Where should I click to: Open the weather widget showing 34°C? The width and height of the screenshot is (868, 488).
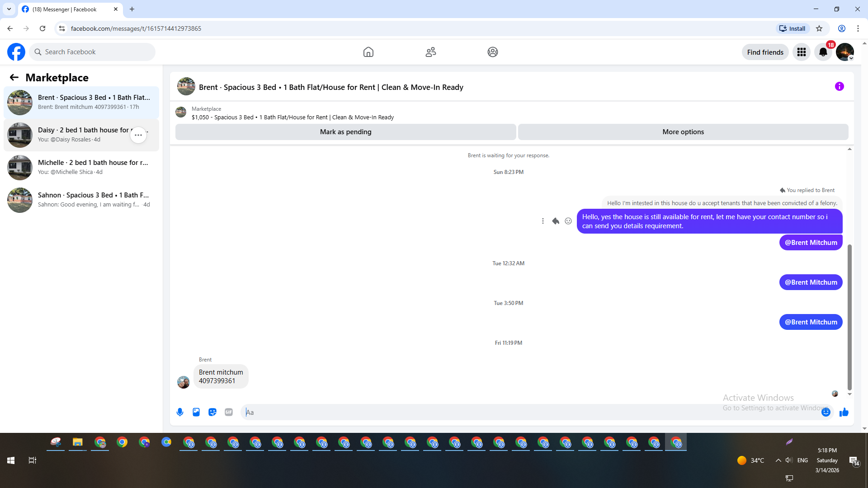[x=750, y=460]
